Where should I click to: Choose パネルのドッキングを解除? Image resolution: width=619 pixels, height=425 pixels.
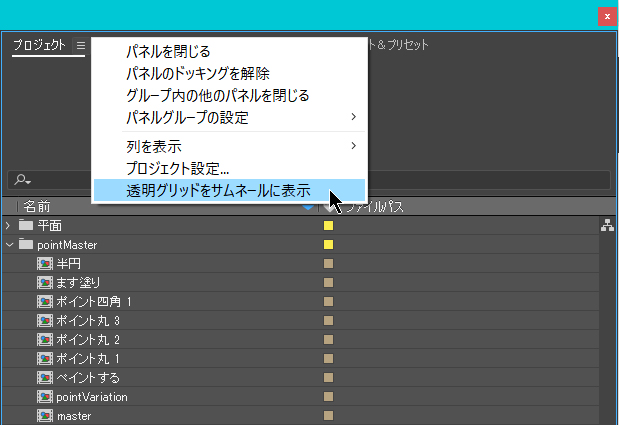pos(197,73)
